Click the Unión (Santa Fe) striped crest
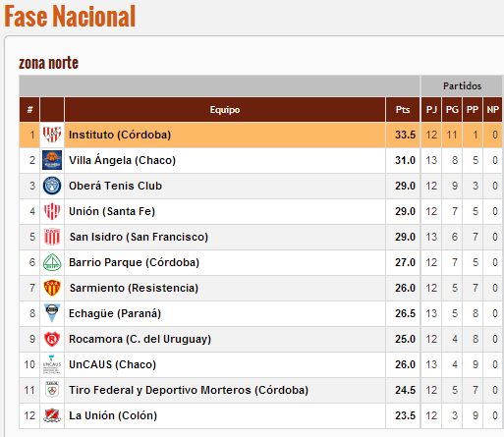 tap(52, 211)
